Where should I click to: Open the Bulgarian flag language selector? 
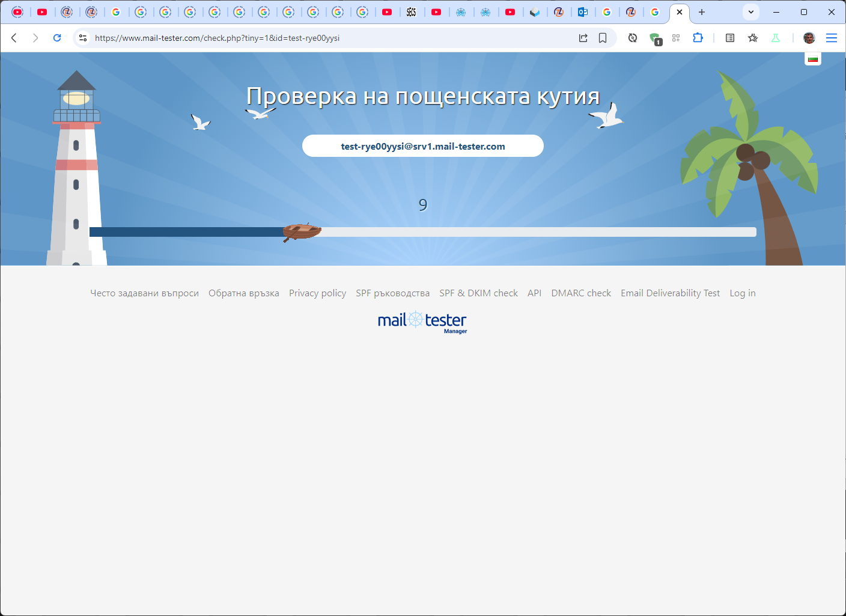tap(813, 59)
